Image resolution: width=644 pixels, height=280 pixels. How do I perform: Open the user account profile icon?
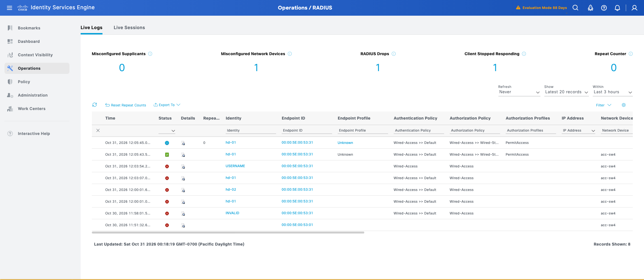click(634, 8)
